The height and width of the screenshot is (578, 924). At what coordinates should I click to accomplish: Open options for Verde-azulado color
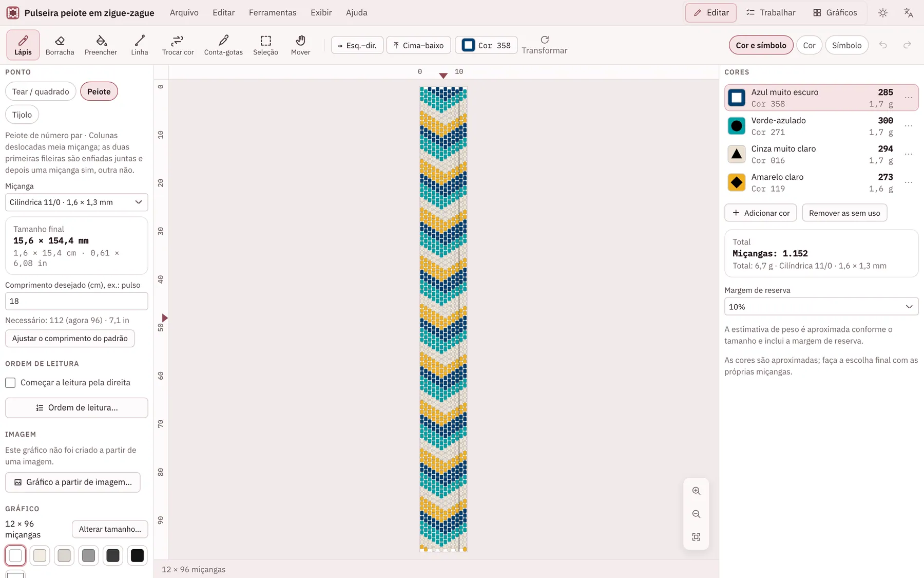pos(909,126)
